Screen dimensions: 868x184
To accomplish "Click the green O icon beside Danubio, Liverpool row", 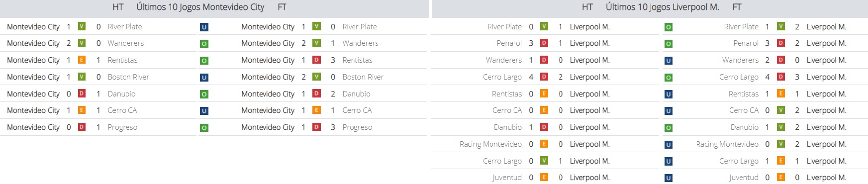I will [x=669, y=128].
